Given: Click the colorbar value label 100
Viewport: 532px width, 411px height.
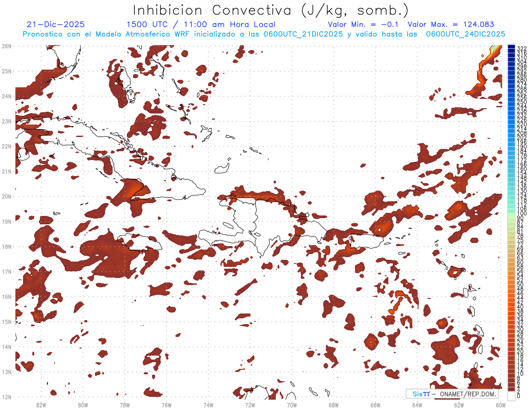Looking at the screenshot, I should [522, 214].
